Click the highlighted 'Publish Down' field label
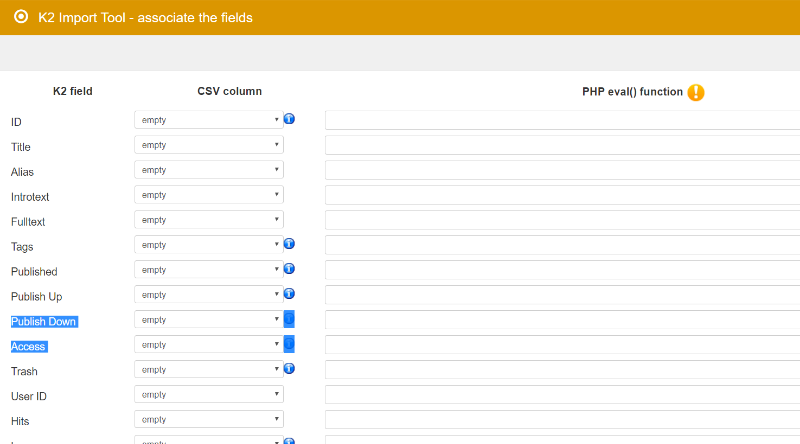The image size is (800, 444). point(44,322)
